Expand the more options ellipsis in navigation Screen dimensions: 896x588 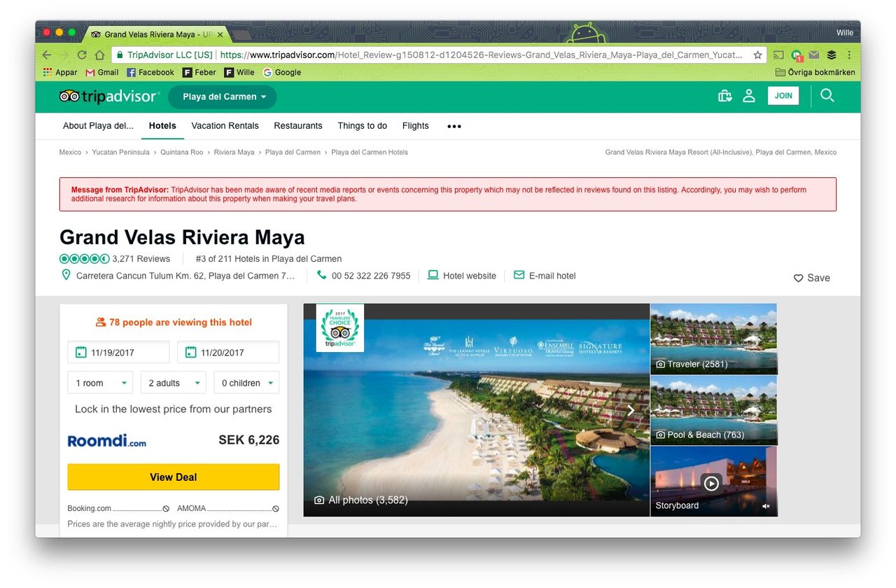[454, 127]
